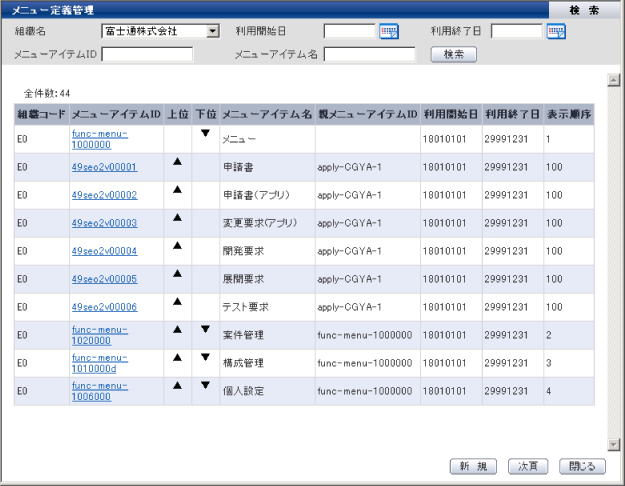The image size is (625, 486).
Task: Move 構成管理 row down
Action: pyautogui.click(x=205, y=357)
